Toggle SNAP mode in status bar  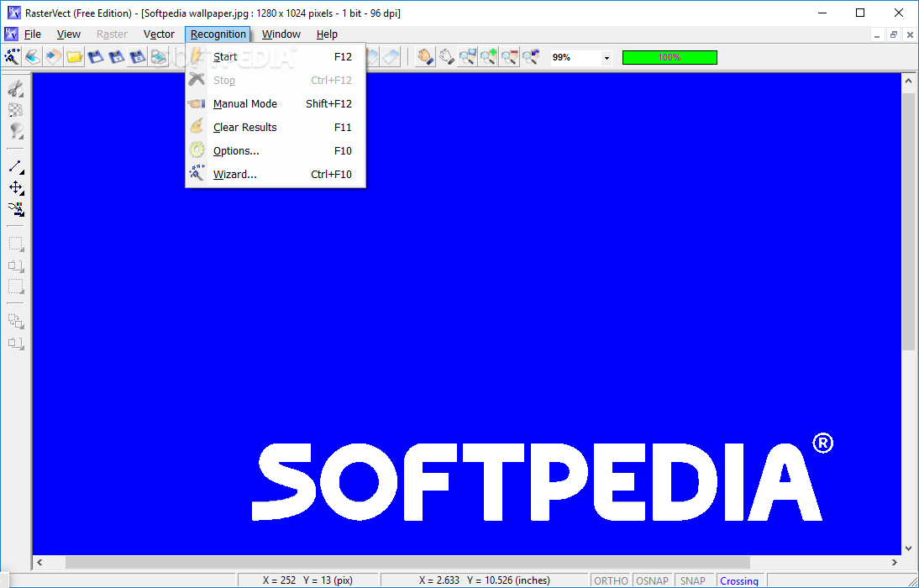[693, 580]
